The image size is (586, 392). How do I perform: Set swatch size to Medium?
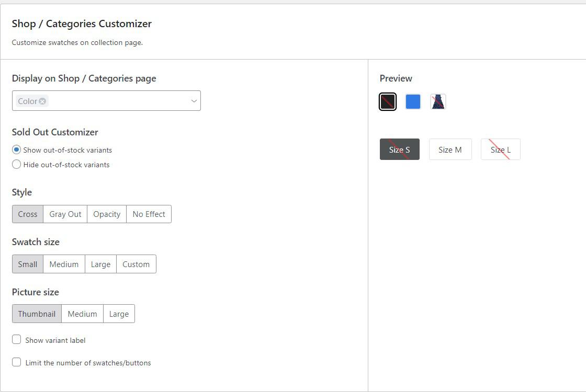tap(64, 264)
